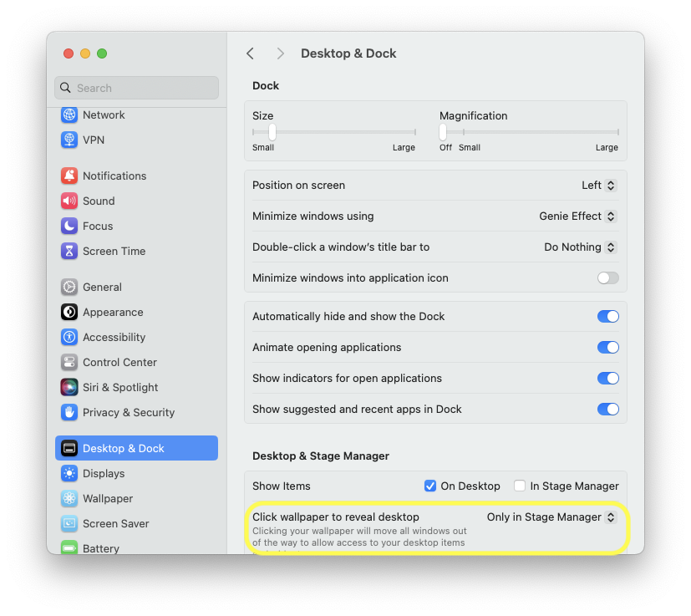This screenshot has width=691, height=616.
Task: Open Displays settings in sidebar
Action: tap(104, 474)
